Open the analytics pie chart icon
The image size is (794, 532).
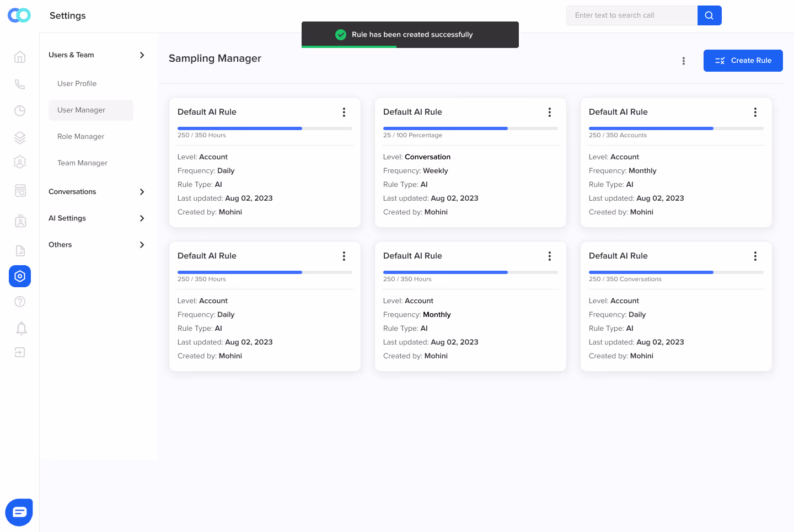[x=20, y=111]
